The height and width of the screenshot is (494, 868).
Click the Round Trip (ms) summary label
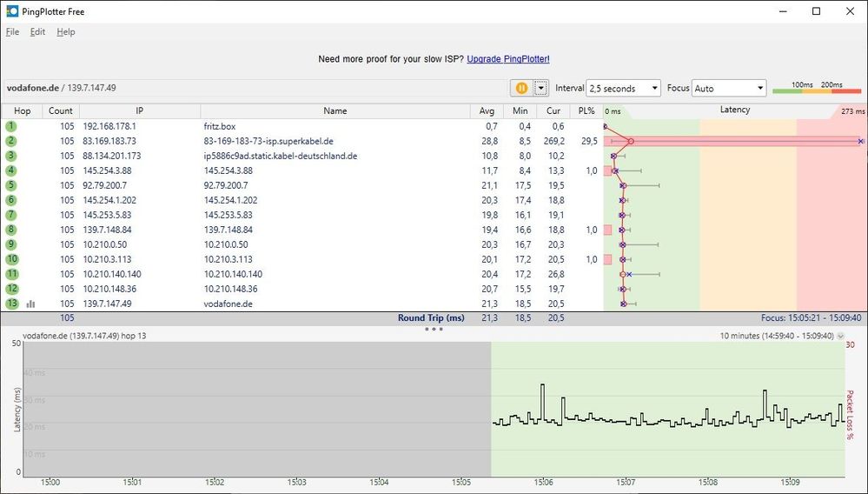click(x=431, y=318)
